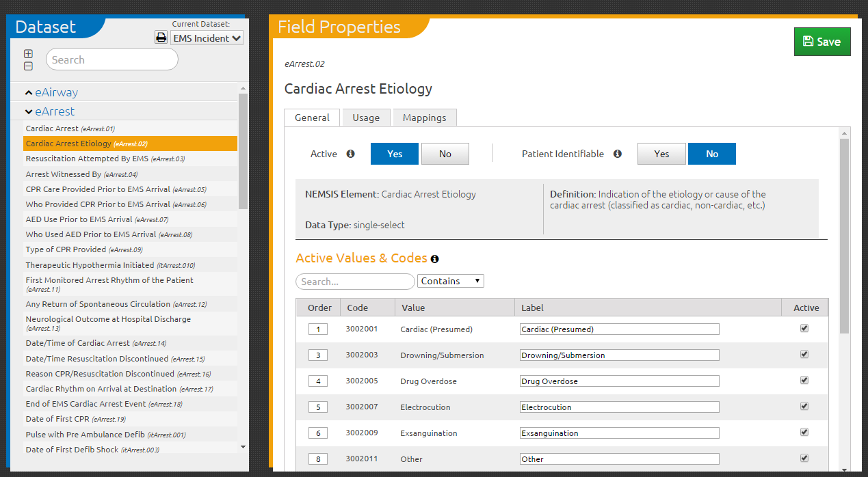Switch to the Usage tab
This screenshot has width=868, height=477.
[366, 118]
